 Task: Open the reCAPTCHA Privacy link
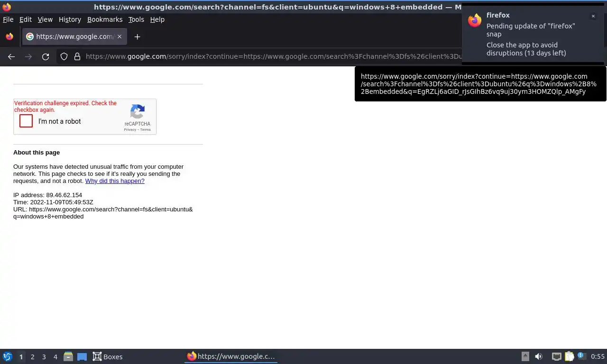[130, 129]
